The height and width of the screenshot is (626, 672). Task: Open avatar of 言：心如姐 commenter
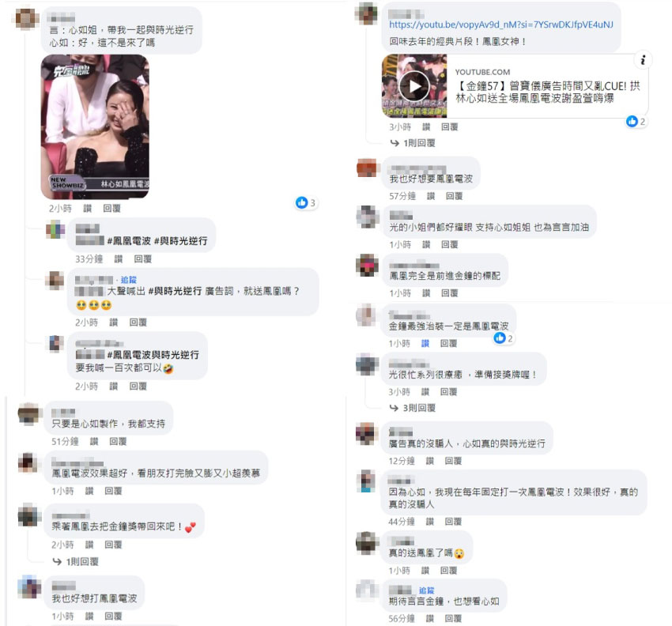(x=28, y=18)
